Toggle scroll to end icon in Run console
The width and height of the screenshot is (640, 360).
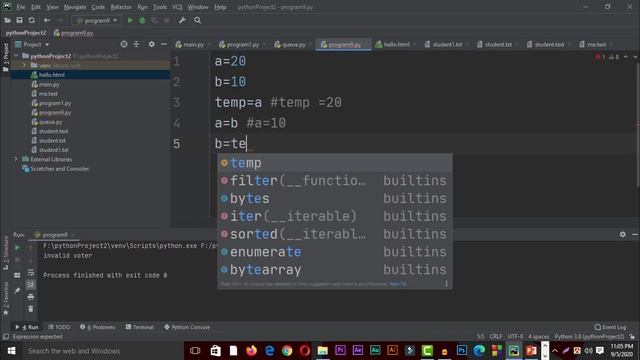[x=31, y=284]
